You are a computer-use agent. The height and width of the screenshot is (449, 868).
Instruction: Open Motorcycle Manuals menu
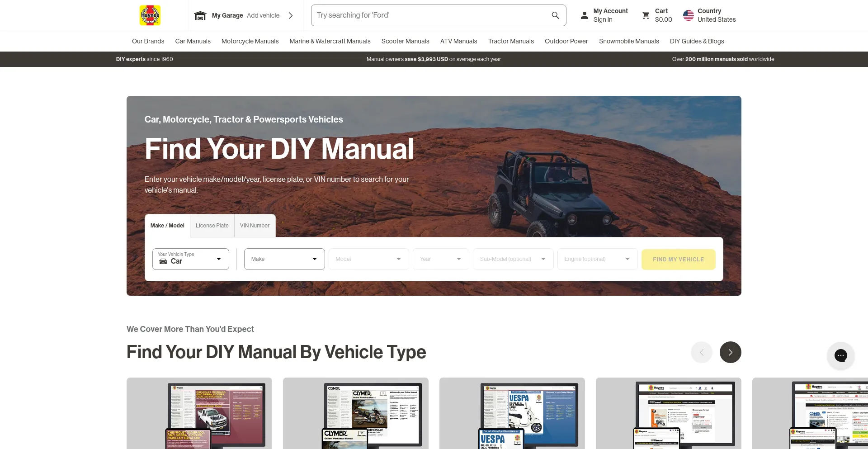click(250, 41)
